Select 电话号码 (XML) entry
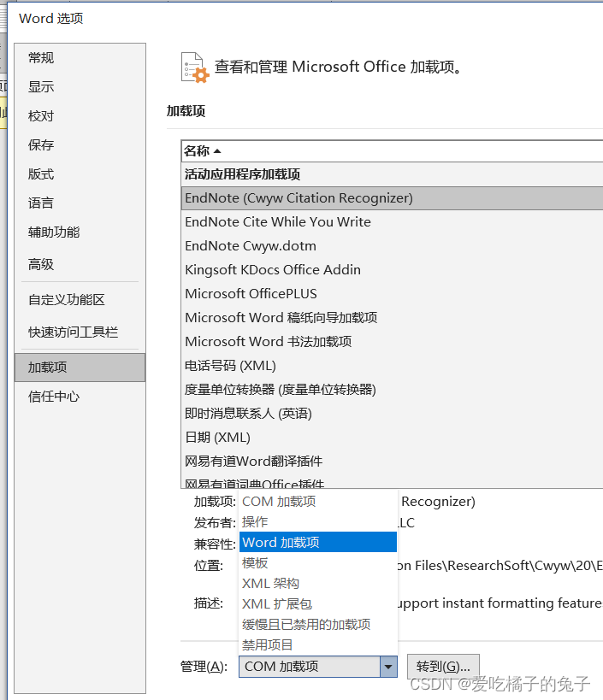 coord(393,366)
